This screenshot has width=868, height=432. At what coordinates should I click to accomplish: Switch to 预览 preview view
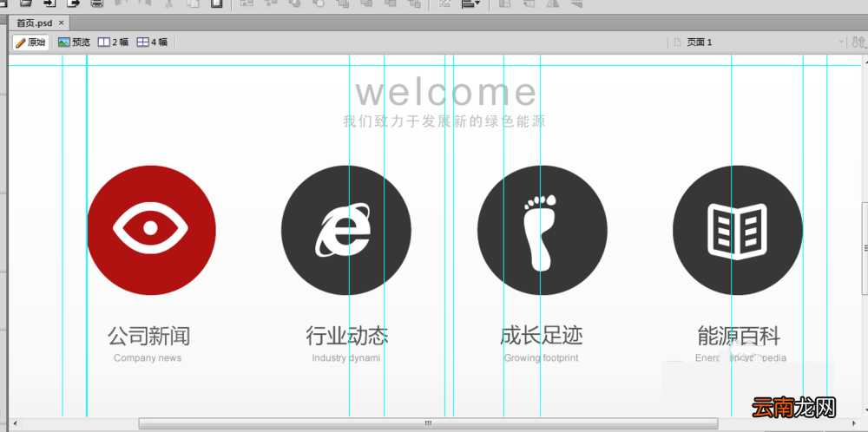coord(74,42)
